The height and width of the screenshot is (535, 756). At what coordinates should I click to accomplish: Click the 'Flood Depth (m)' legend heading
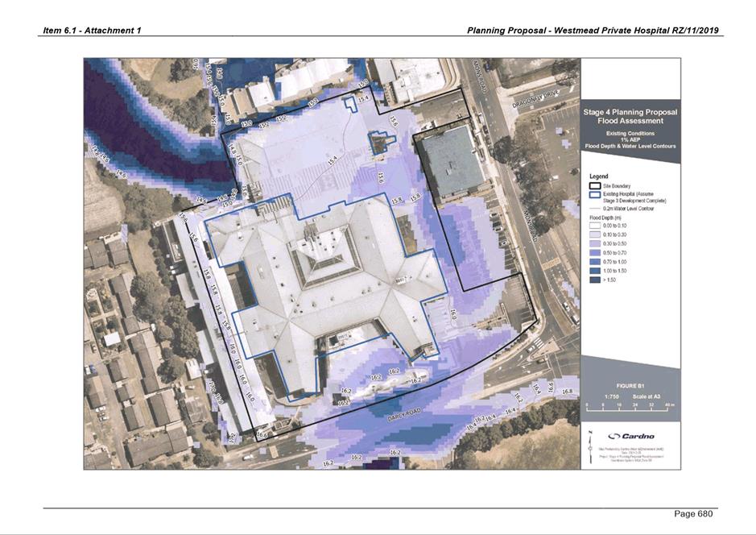605,218
